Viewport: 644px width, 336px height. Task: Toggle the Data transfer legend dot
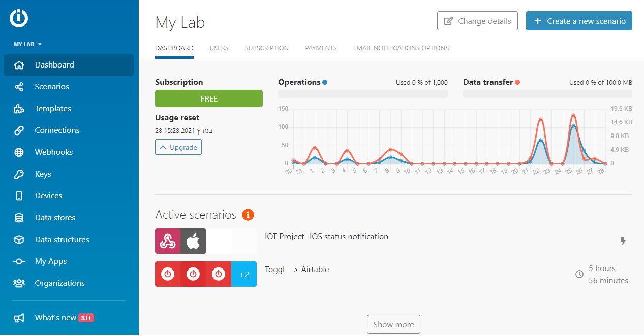517,82
